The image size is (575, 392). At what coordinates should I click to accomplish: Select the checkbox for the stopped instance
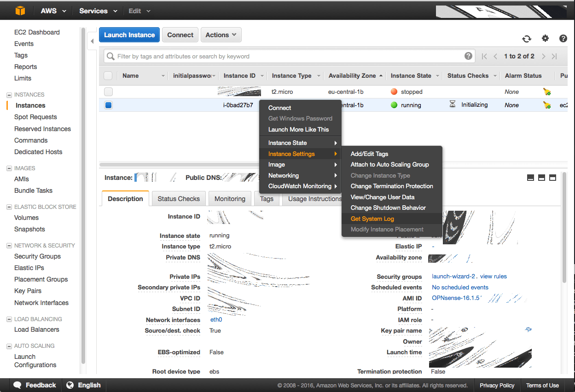[x=108, y=92]
